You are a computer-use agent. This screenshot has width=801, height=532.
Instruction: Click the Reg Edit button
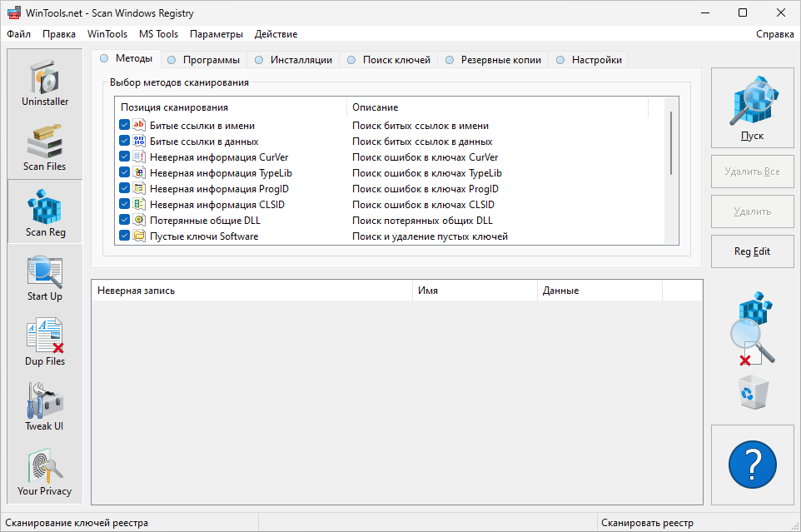pyautogui.click(x=752, y=251)
